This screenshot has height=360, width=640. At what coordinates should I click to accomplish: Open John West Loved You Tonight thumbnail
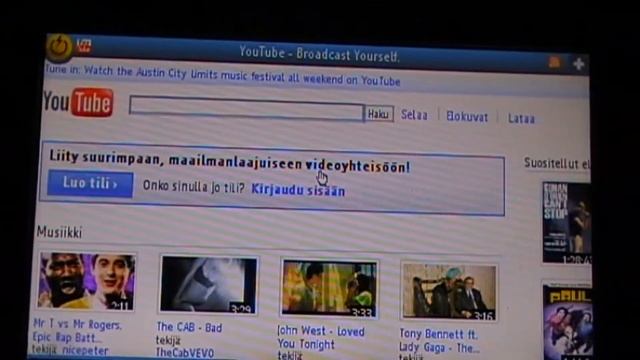[x=329, y=288]
